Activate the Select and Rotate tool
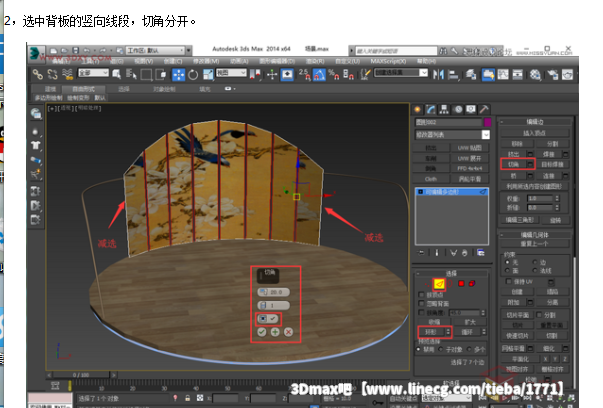Image resolution: width=603 pixels, height=408 pixels. (x=193, y=74)
